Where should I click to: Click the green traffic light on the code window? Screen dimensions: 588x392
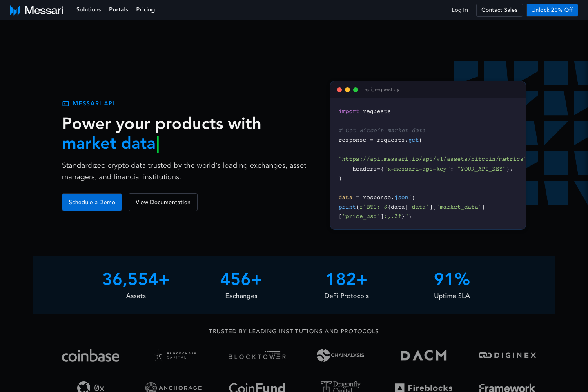[356, 89]
